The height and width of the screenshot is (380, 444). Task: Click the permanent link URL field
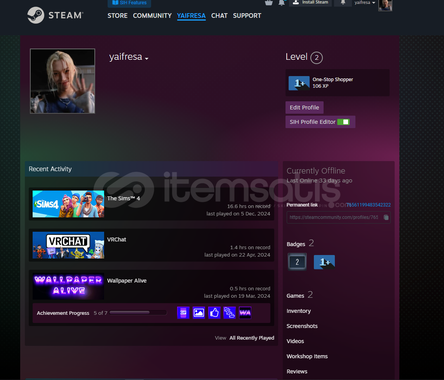click(x=338, y=217)
